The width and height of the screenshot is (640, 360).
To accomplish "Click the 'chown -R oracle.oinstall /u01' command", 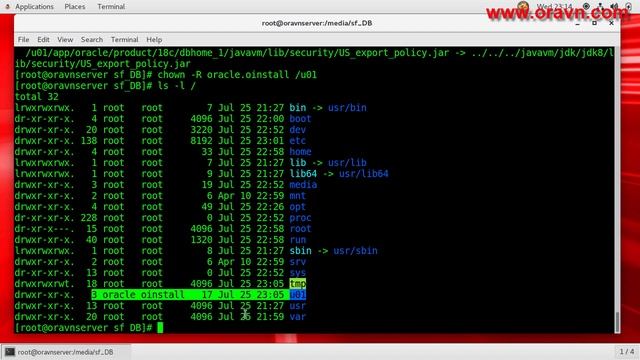I will pyautogui.click(x=237, y=75).
